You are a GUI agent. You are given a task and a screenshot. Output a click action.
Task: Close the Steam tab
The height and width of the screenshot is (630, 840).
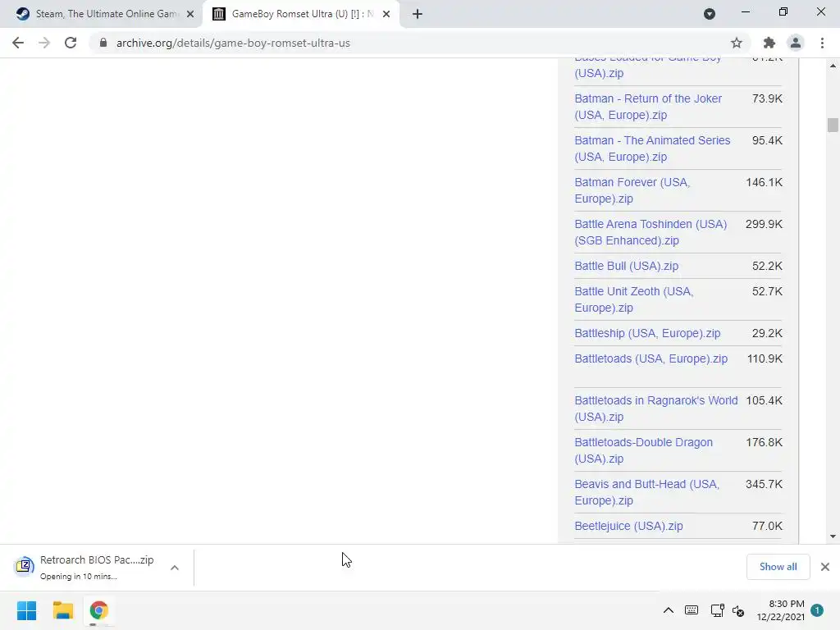tap(190, 14)
